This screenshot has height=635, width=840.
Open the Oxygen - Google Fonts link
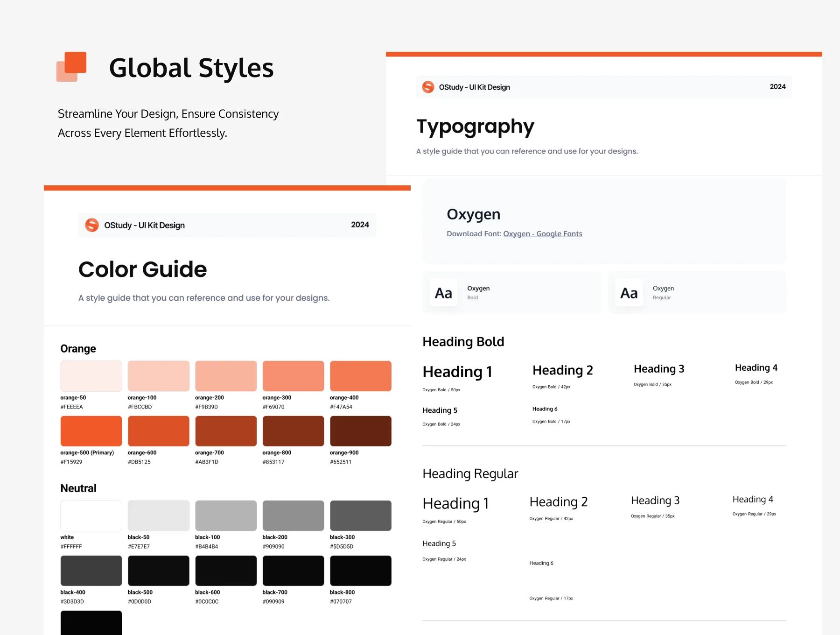click(x=543, y=233)
